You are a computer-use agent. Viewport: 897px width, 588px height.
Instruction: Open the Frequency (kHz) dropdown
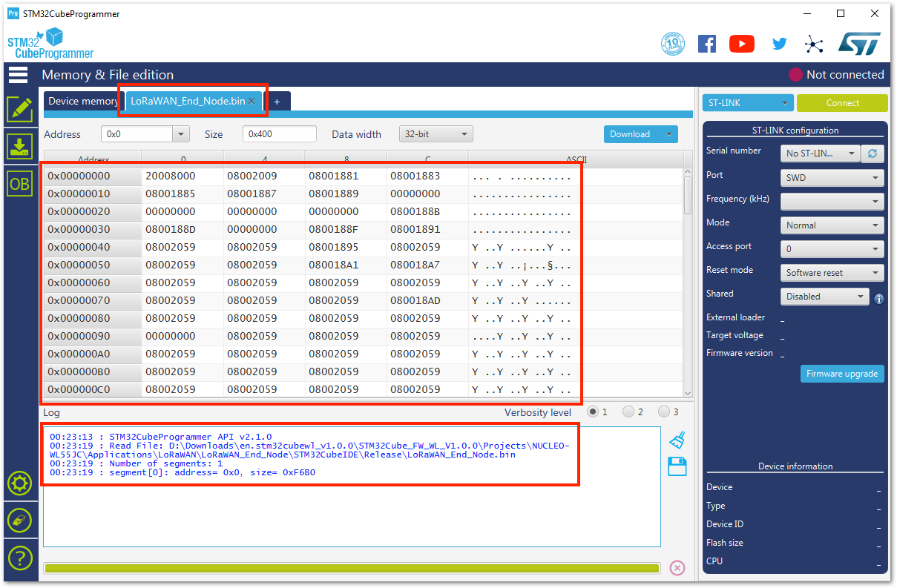(832, 202)
